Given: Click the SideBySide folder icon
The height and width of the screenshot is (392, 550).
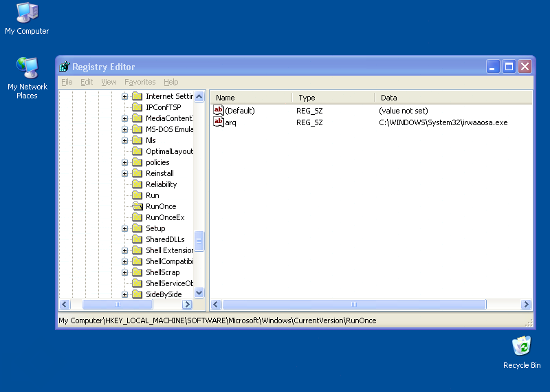Looking at the screenshot, I should pyautogui.click(x=137, y=294).
